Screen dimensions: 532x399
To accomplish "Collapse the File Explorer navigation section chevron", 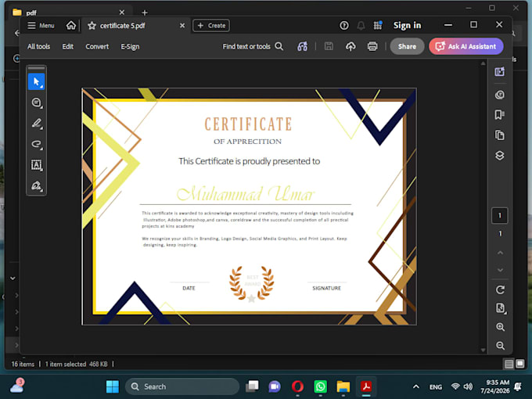I will click(x=13, y=279).
